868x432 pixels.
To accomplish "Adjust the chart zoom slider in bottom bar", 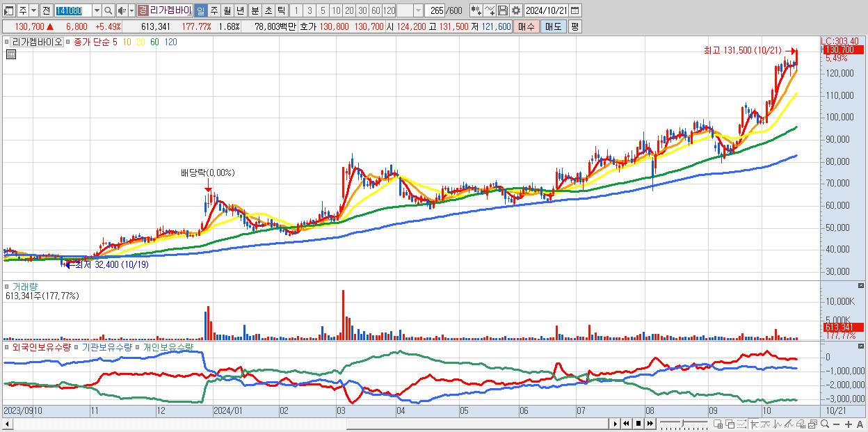I will (683, 423).
